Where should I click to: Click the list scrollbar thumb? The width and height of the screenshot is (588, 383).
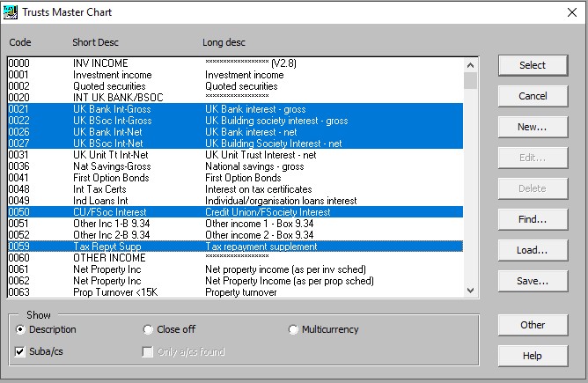tap(470, 80)
